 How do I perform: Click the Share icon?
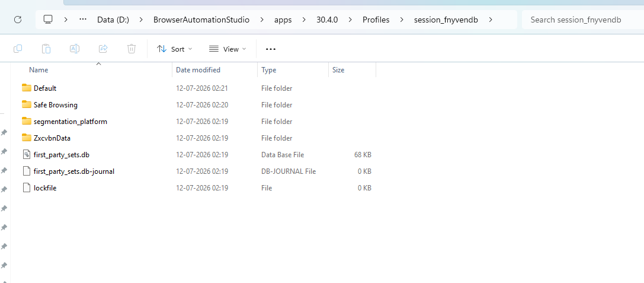103,49
